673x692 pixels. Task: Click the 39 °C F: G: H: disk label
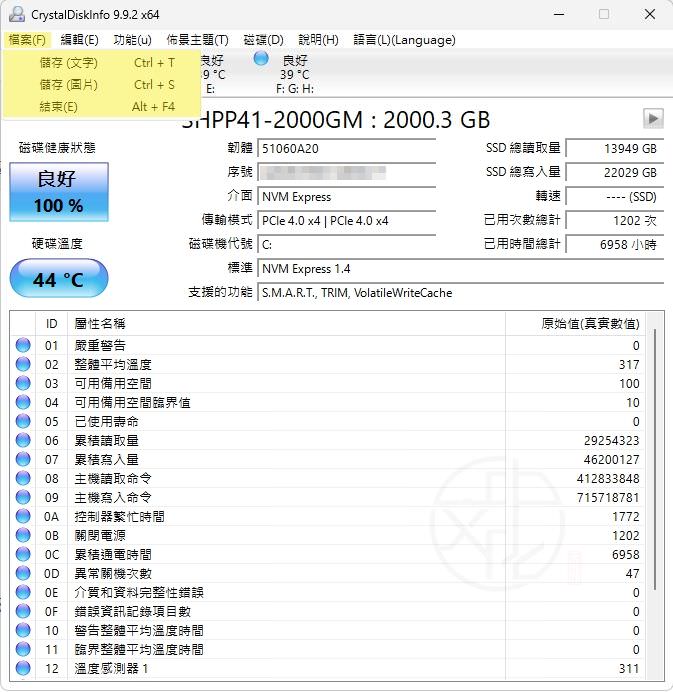click(x=295, y=74)
